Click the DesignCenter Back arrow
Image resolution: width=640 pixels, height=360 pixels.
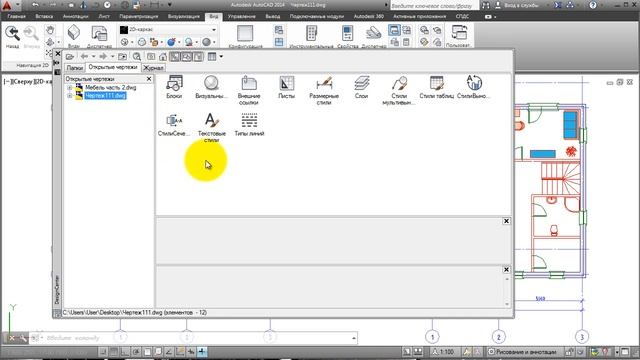tap(84, 56)
